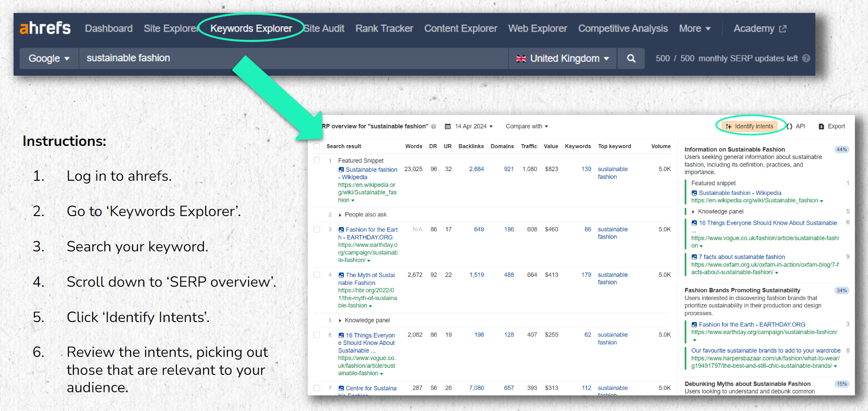868x411 pixels.
Task: Click the Backlinks column header
Action: pos(471,146)
